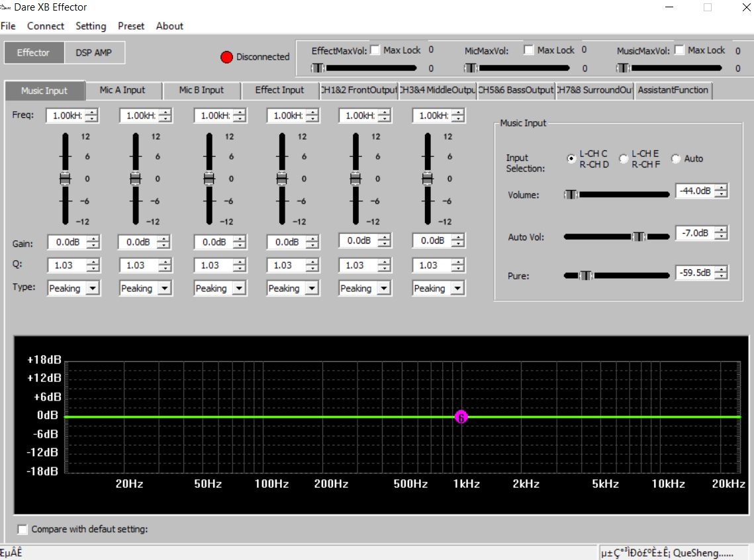This screenshot has width=754, height=560.
Task: Open the Connect menu
Action: tap(45, 26)
